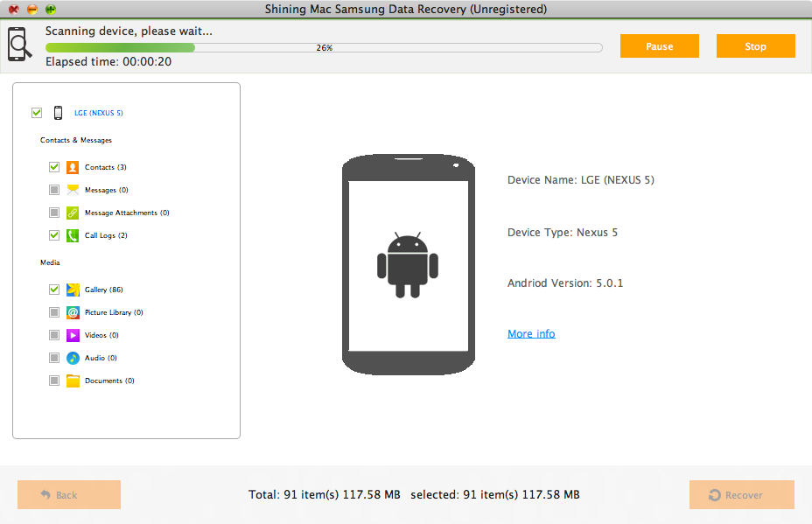Select Audio (0) category
This screenshot has width=812, height=524.
point(101,358)
